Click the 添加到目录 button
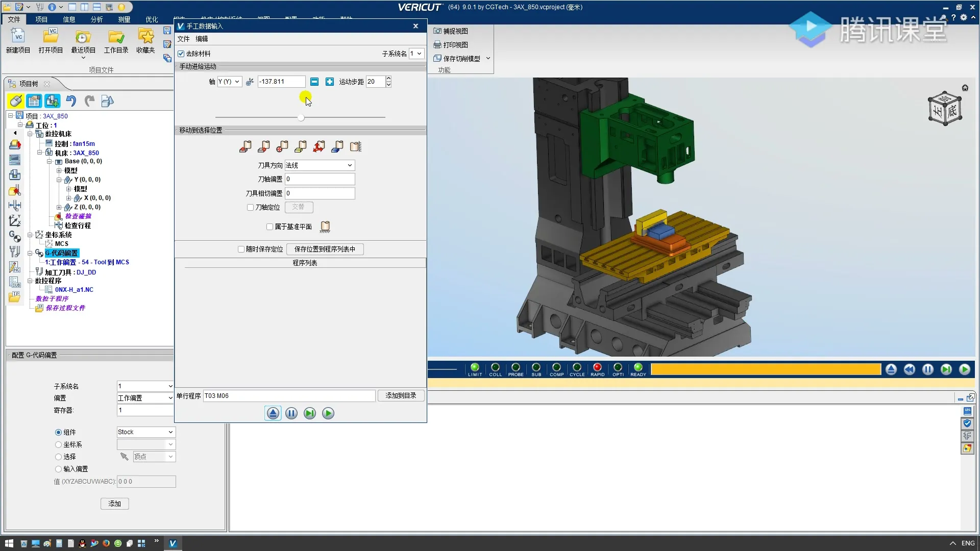Screen dimensions: 980x551 click(x=401, y=395)
